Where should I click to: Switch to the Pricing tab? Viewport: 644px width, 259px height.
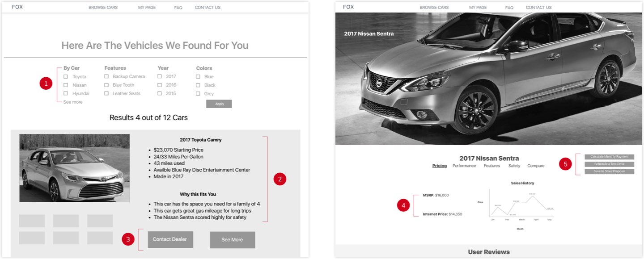[440, 166]
